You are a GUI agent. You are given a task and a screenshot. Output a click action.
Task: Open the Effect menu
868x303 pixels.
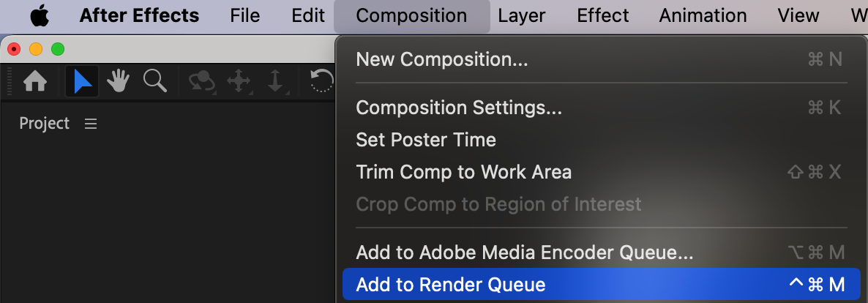coord(602,15)
